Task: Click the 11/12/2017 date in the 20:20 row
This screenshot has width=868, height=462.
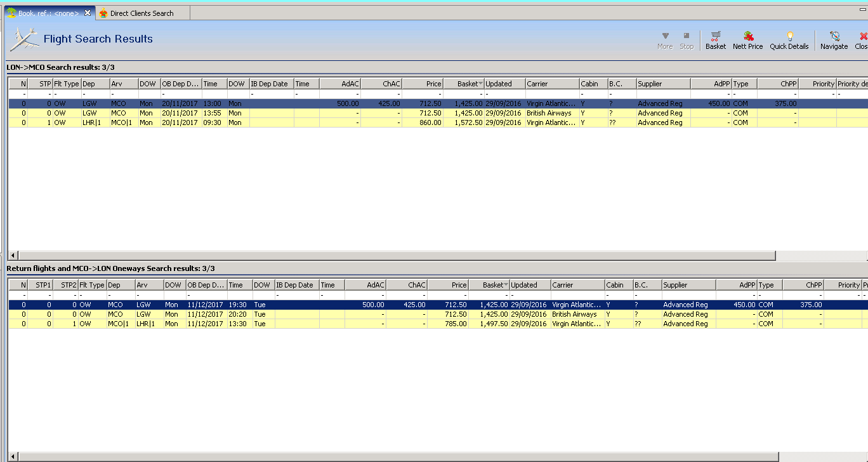Action: coord(206,314)
